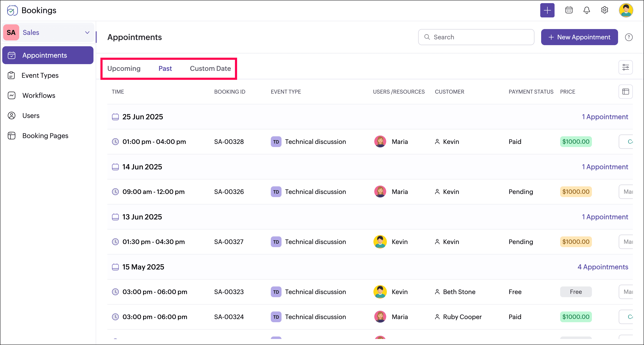Open the calendar icon in header
The image size is (644, 345).
click(x=569, y=10)
